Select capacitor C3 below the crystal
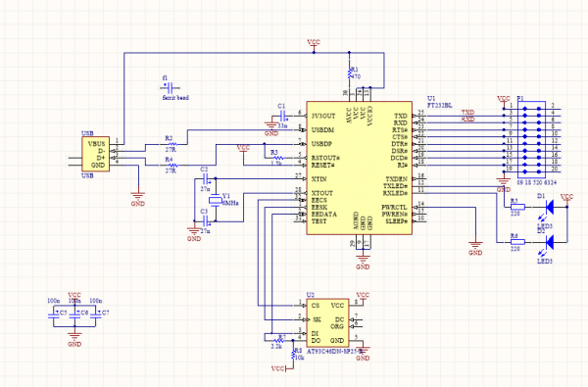The height and width of the screenshot is (387, 588). (x=206, y=221)
